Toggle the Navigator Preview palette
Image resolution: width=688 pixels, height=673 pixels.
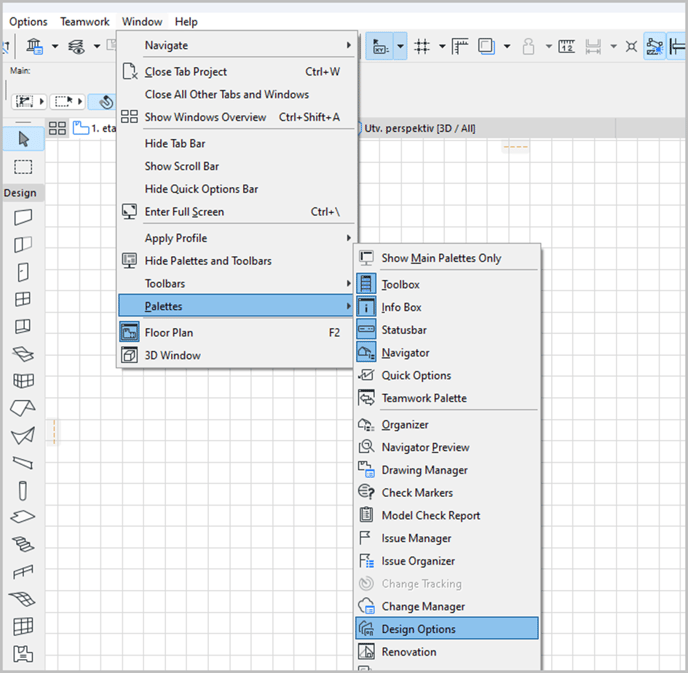coord(447,447)
